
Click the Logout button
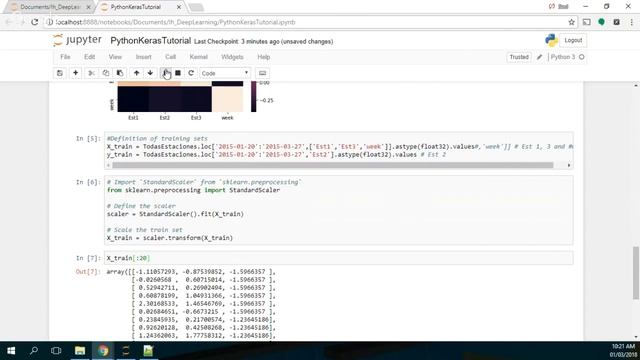click(x=573, y=40)
